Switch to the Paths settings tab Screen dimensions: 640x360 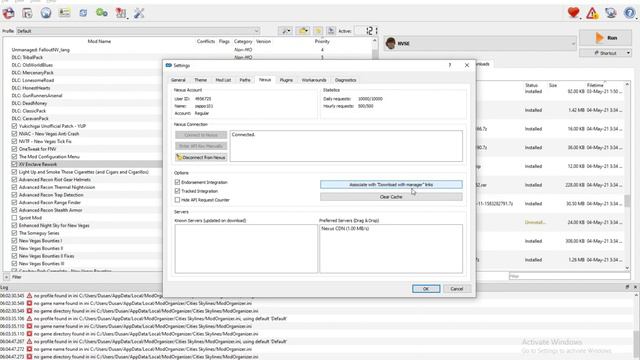pyautogui.click(x=245, y=80)
